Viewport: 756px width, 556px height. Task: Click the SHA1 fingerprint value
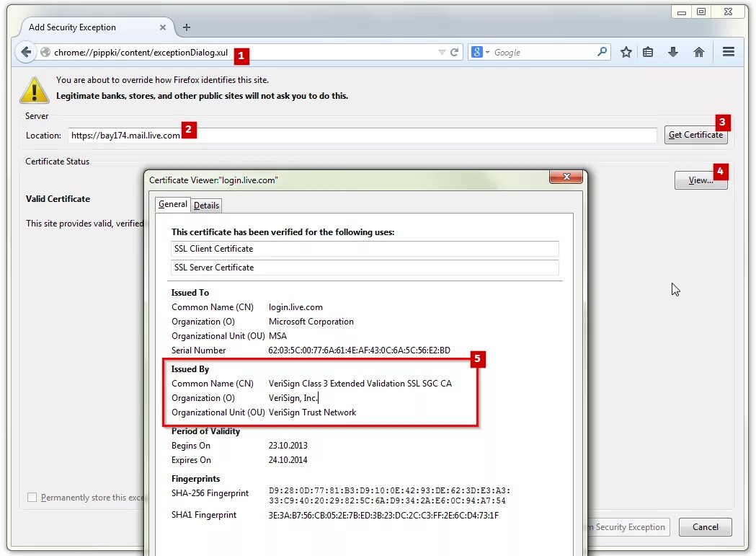tap(383, 516)
